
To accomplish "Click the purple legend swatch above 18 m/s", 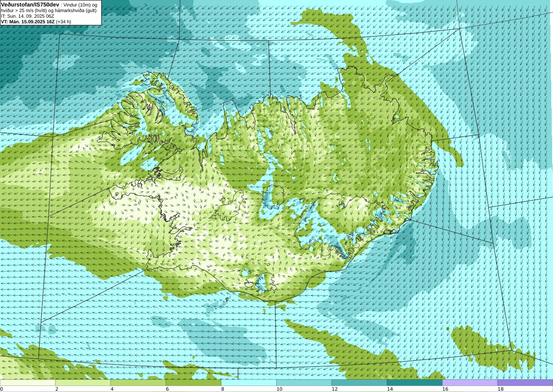I will pos(525,383).
